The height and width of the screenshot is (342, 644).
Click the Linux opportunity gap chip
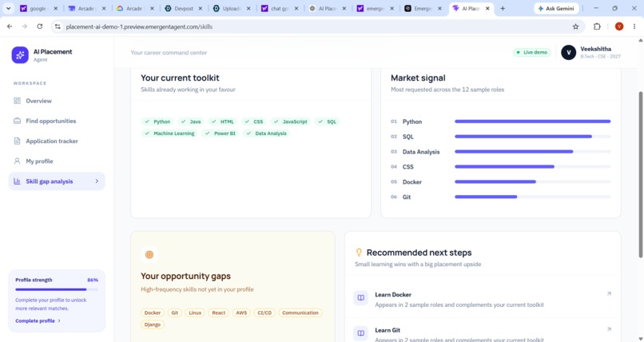pos(195,313)
